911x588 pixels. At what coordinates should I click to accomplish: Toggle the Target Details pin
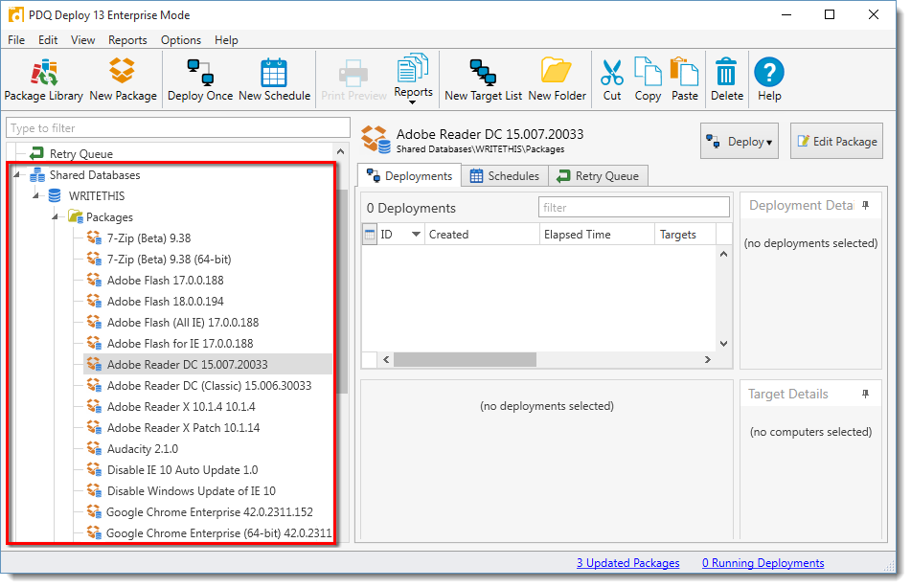point(866,395)
